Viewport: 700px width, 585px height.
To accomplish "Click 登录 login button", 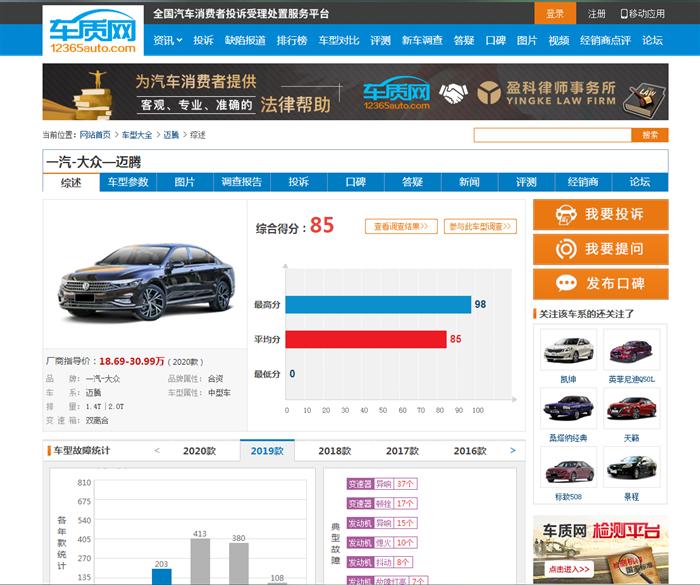I will 555,13.
